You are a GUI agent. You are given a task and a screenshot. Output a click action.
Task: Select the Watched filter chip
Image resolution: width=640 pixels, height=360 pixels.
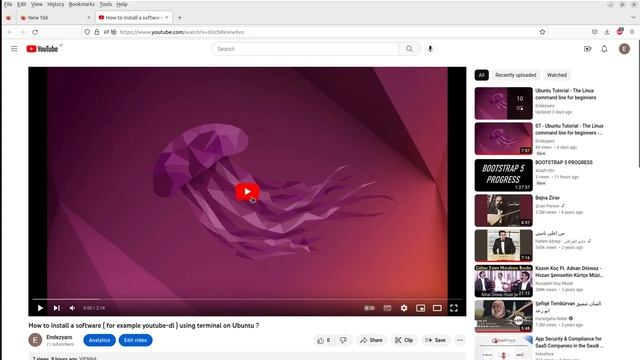pos(557,75)
